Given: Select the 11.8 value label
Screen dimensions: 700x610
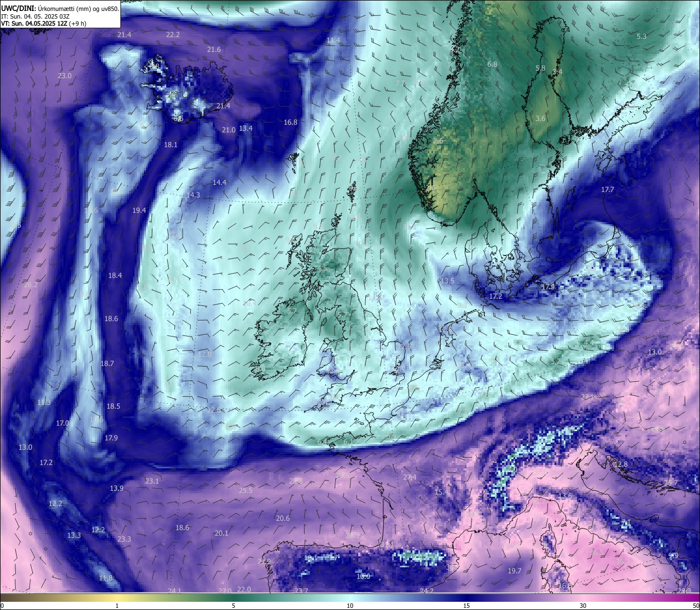Looking at the screenshot, I should pyautogui.click(x=106, y=578).
